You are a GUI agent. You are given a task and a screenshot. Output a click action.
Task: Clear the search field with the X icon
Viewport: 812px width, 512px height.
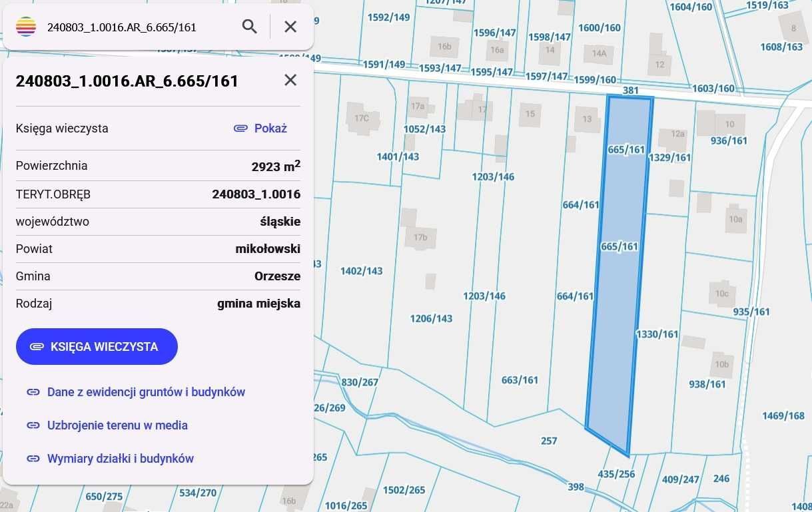point(290,27)
